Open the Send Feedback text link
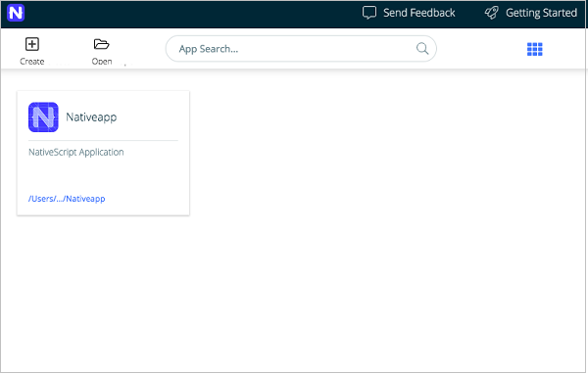 click(x=418, y=13)
